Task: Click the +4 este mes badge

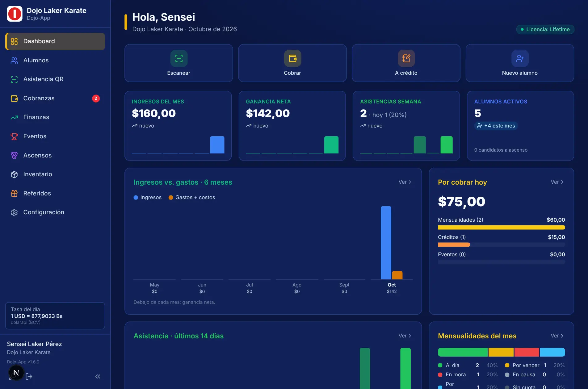Action: pyautogui.click(x=496, y=126)
